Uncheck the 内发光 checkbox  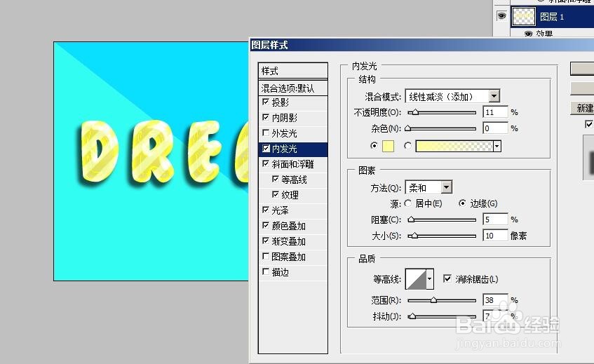point(266,149)
